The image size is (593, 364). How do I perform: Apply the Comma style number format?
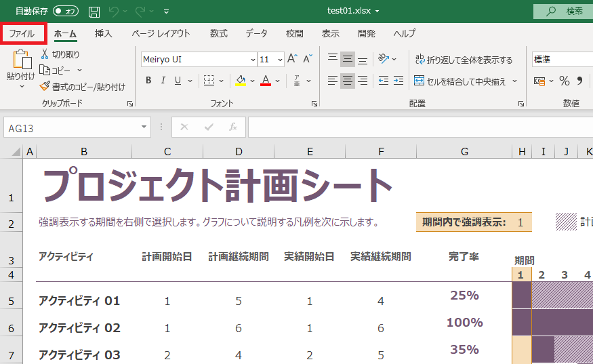[x=579, y=81]
